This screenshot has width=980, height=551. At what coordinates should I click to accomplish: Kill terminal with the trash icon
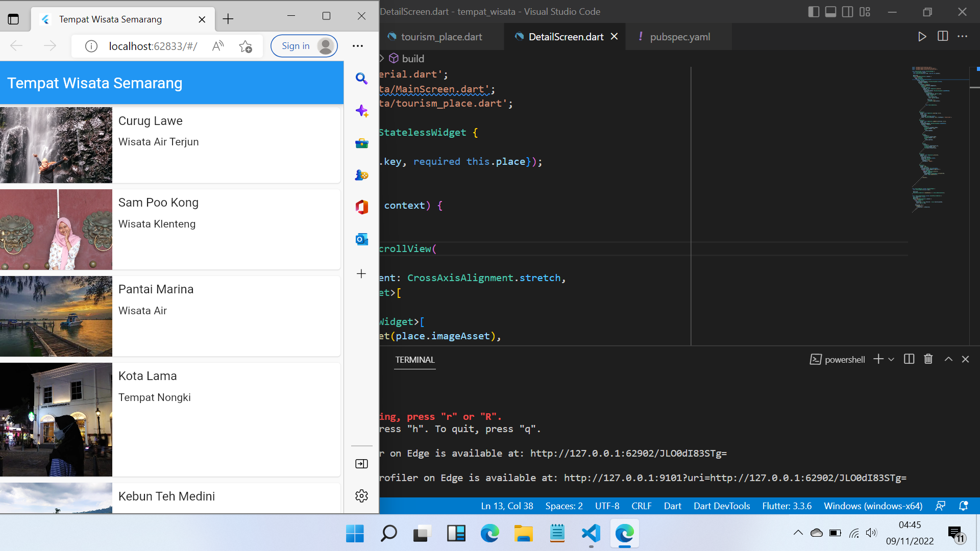(x=928, y=359)
